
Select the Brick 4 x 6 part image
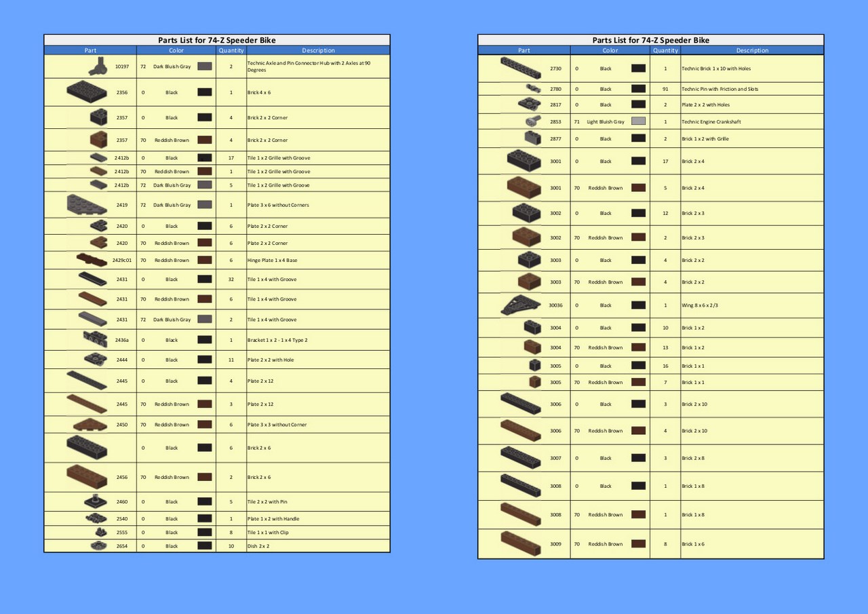(87, 92)
